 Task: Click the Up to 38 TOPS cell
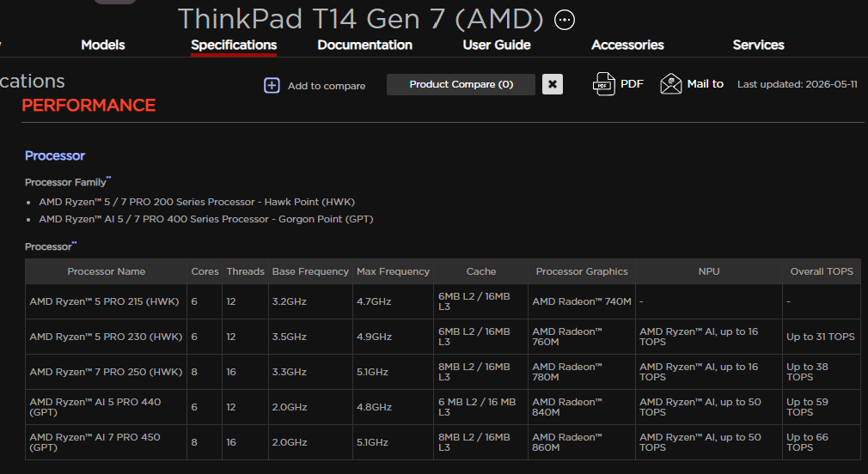pos(822,372)
